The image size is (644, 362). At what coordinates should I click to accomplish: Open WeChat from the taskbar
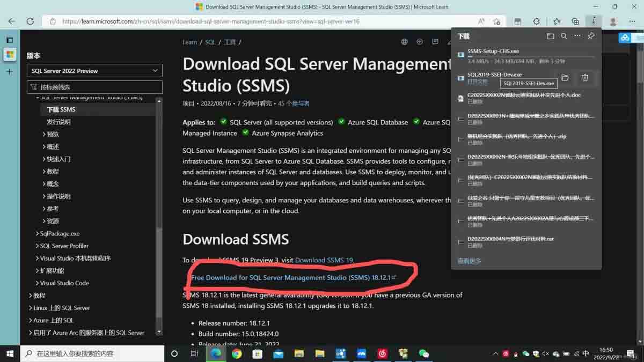coord(424,353)
